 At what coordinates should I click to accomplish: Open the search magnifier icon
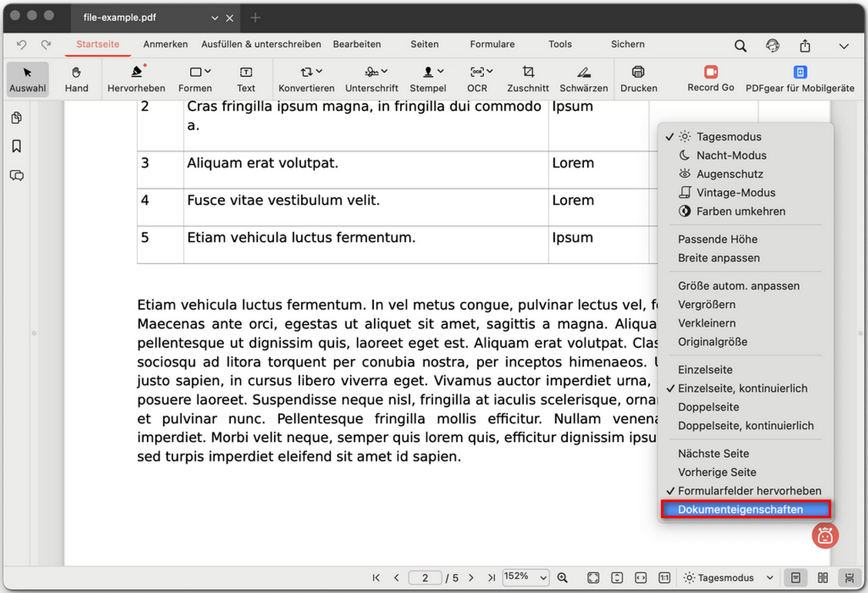(740, 45)
